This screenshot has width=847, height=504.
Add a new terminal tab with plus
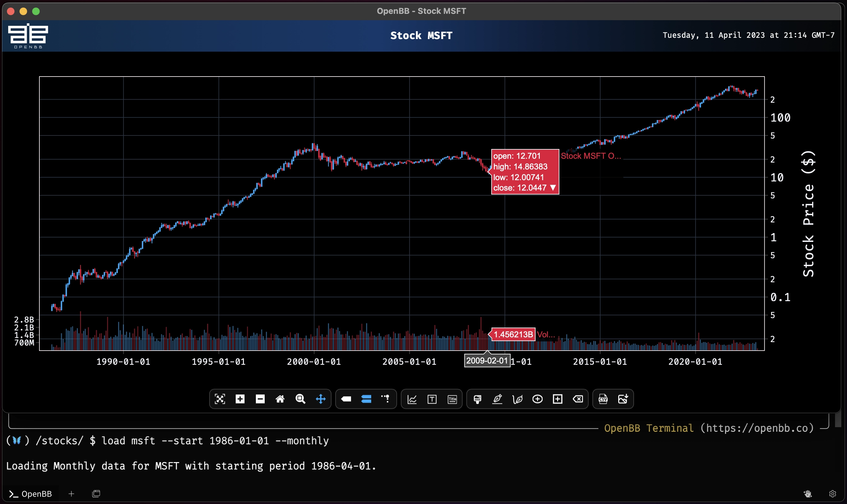71,494
